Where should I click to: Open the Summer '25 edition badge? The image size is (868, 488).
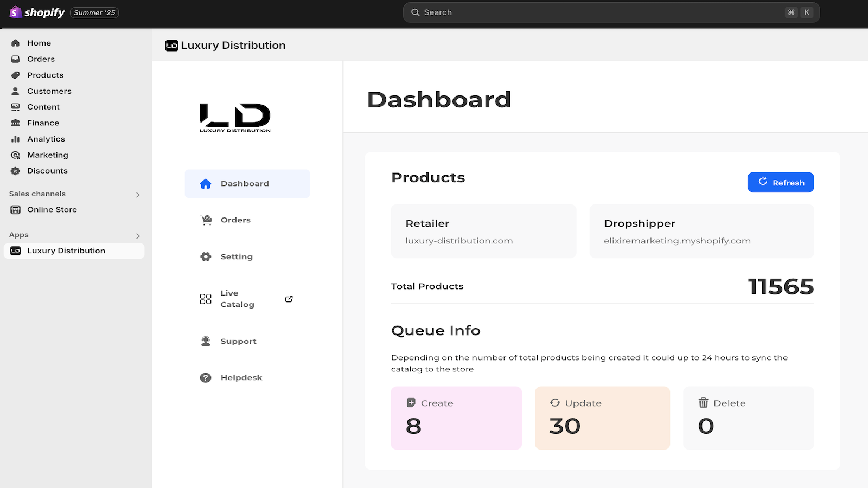click(x=94, y=12)
